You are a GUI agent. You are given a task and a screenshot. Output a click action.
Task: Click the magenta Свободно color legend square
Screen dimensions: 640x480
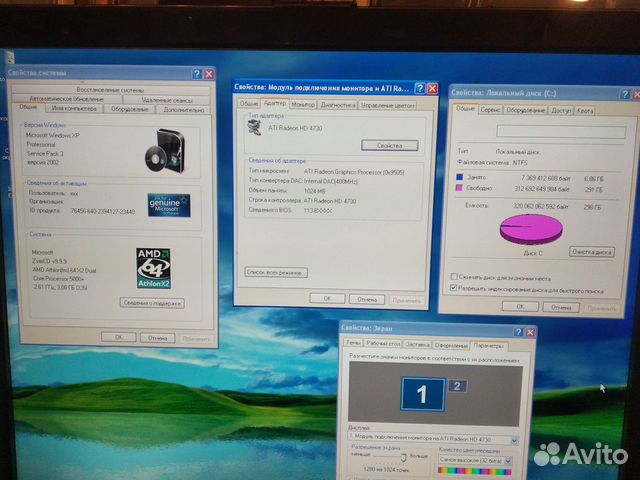tap(459, 188)
